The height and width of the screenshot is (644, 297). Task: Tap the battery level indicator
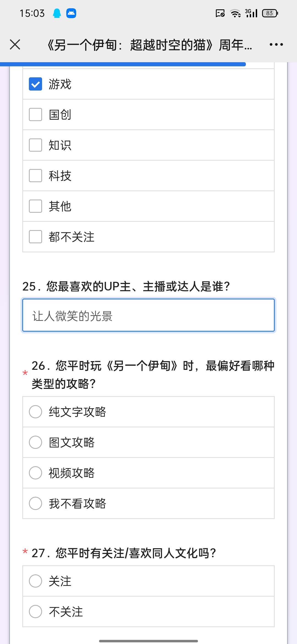[270, 13]
